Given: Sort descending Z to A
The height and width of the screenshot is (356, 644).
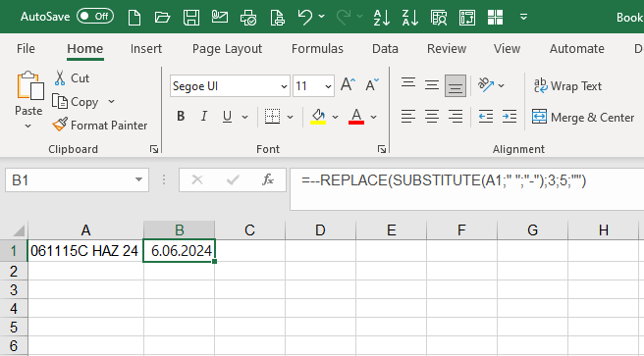Looking at the screenshot, I should click(x=410, y=18).
